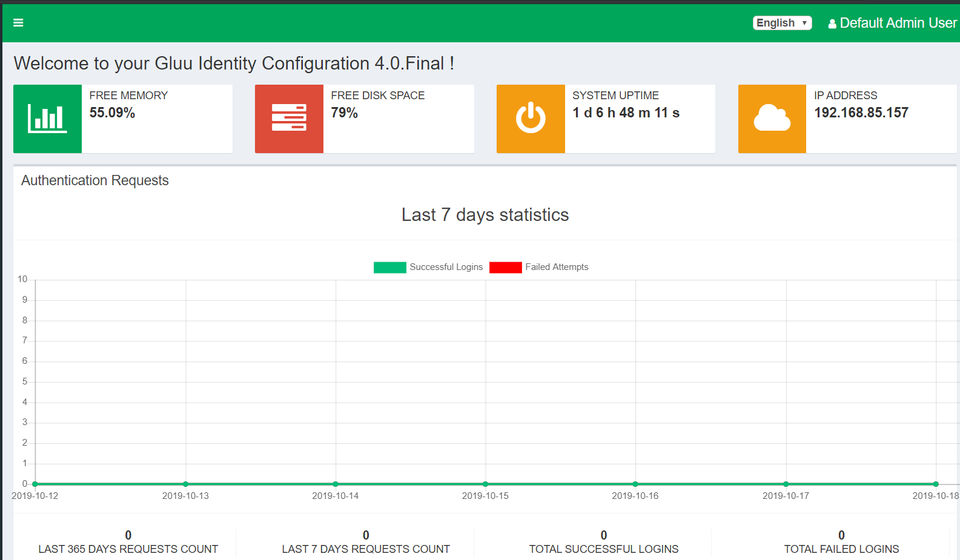Toggle Failed Attempts red legend swatch
960x560 pixels.
coord(506,267)
